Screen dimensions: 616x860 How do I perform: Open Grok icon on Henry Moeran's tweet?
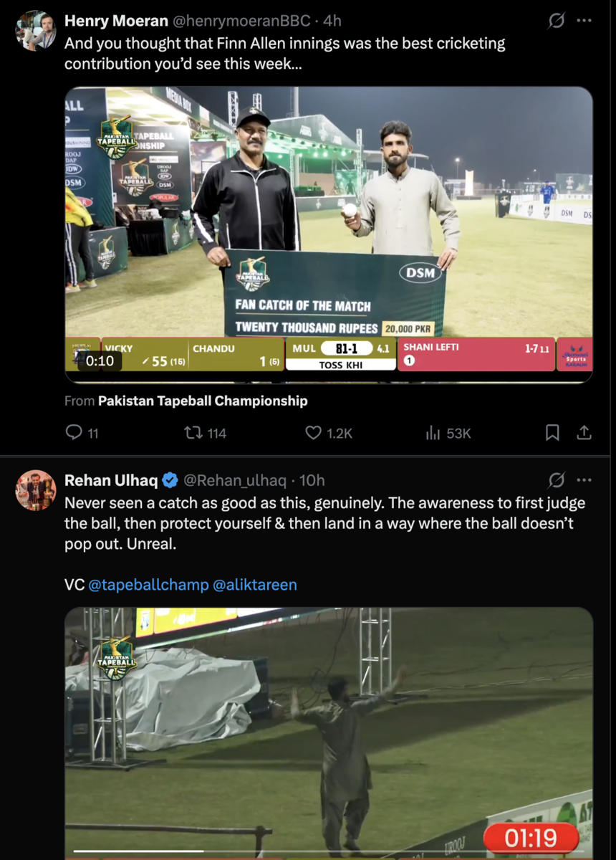point(557,21)
